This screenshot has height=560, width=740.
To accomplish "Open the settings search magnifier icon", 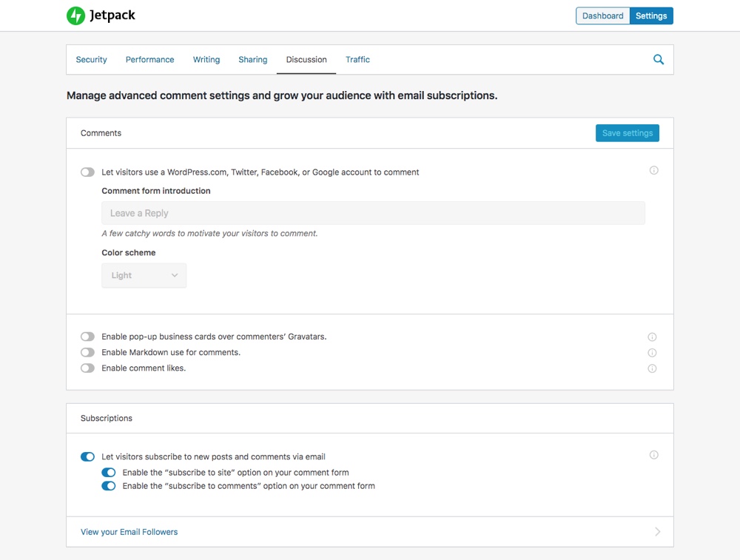I will click(x=659, y=59).
